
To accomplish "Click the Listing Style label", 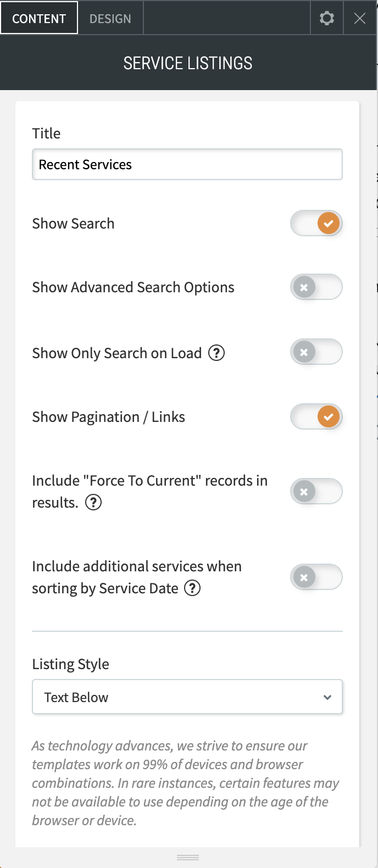I will point(70,664).
